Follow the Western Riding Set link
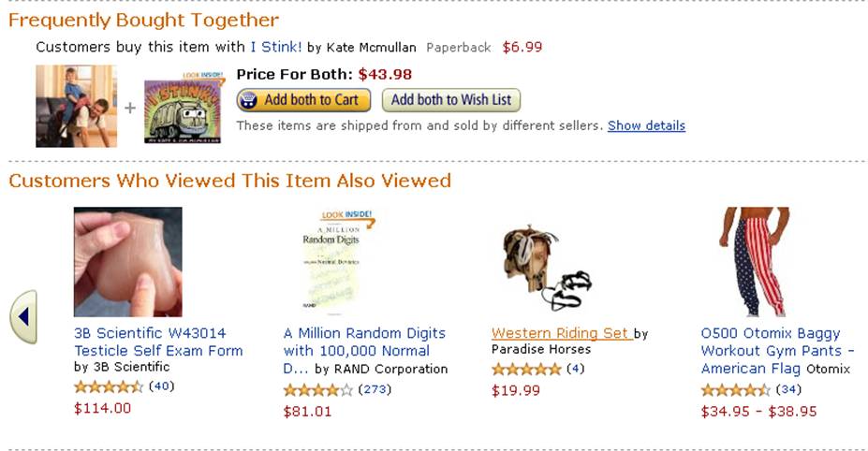868x451 pixels. coord(561,333)
